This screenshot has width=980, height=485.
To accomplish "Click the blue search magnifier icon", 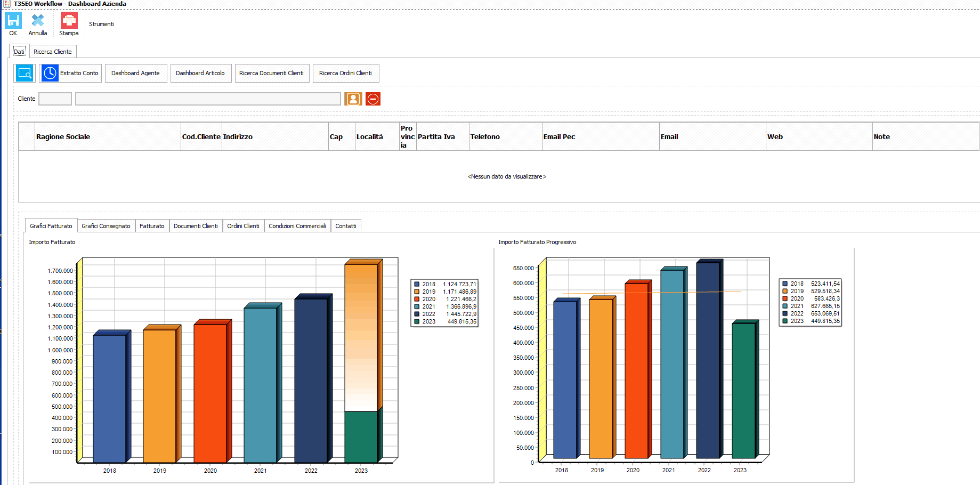I will point(25,73).
